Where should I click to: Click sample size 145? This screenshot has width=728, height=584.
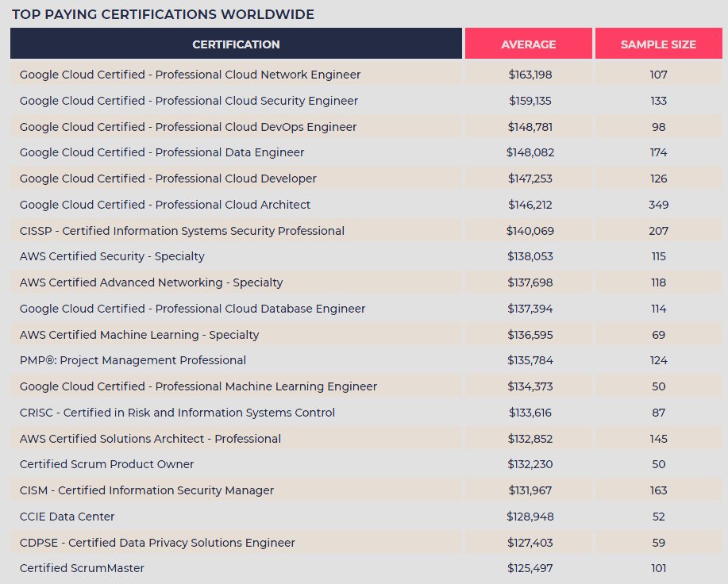(x=658, y=438)
